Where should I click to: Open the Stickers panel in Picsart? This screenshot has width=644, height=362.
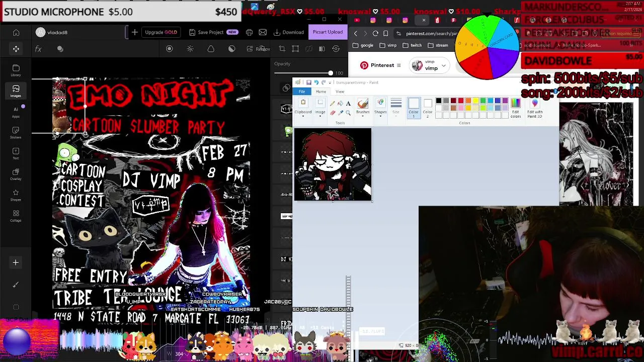coord(16,132)
